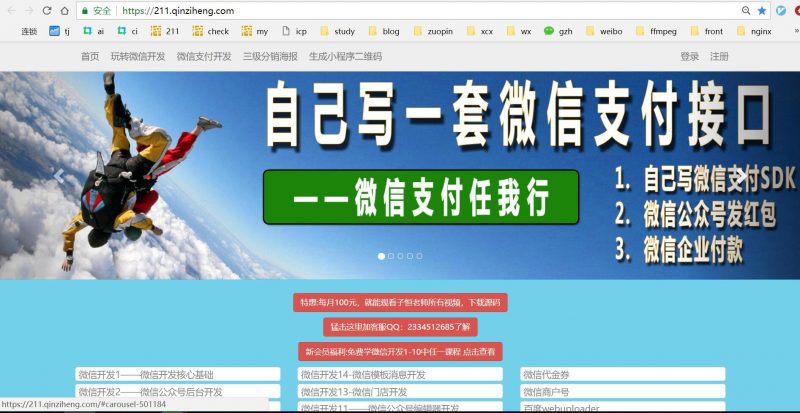Open the 211 bookmark
This screenshot has width=800, height=413.
click(165, 31)
